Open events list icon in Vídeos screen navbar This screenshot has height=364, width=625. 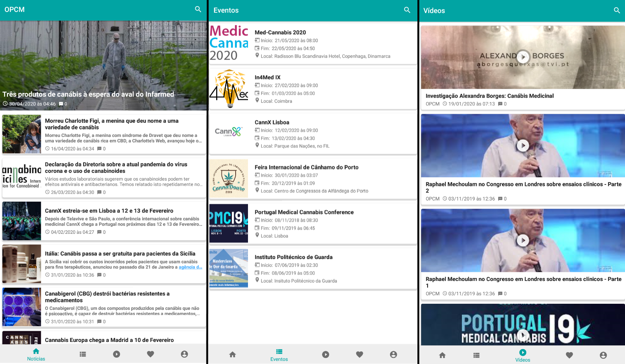pyautogui.click(x=477, y=355)
